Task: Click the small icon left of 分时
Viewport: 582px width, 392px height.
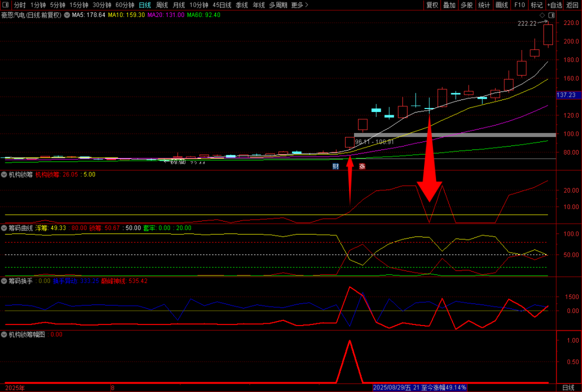Action: coord(6,5)
